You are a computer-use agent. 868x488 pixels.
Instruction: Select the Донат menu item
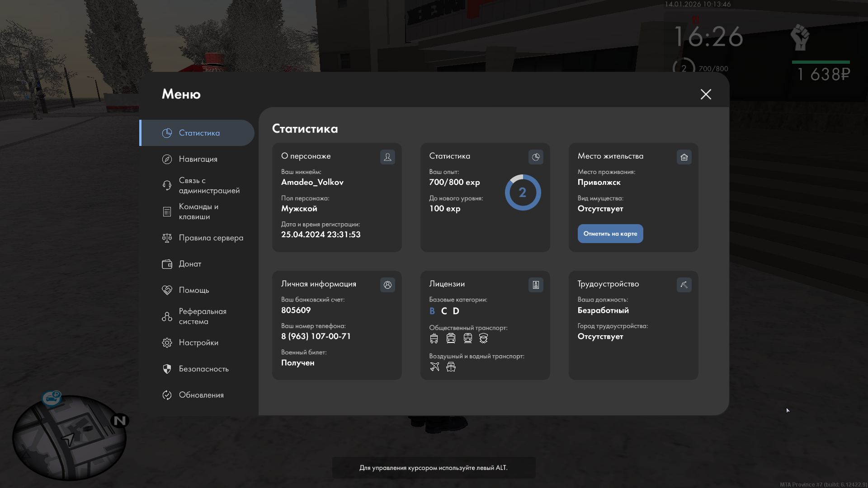point(190,264)
